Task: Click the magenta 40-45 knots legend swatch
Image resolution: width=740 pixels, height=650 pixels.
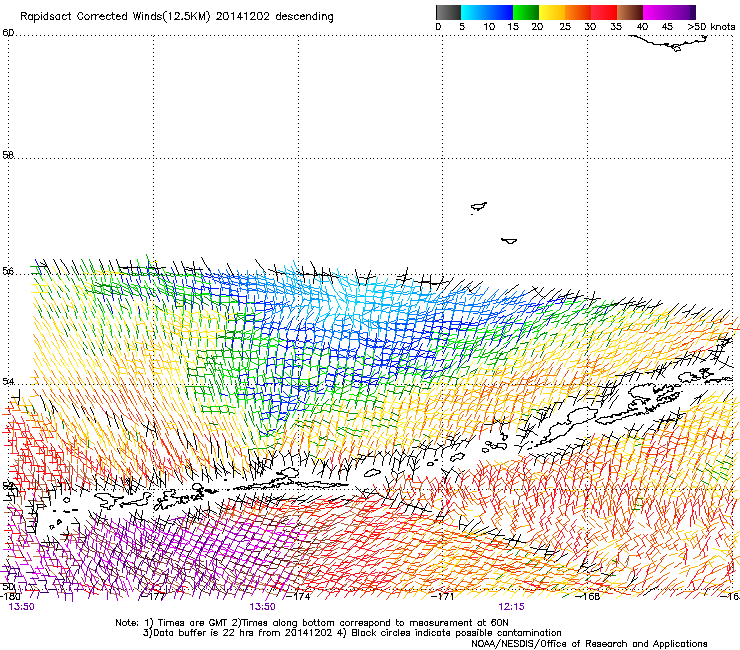Action: 656,12
